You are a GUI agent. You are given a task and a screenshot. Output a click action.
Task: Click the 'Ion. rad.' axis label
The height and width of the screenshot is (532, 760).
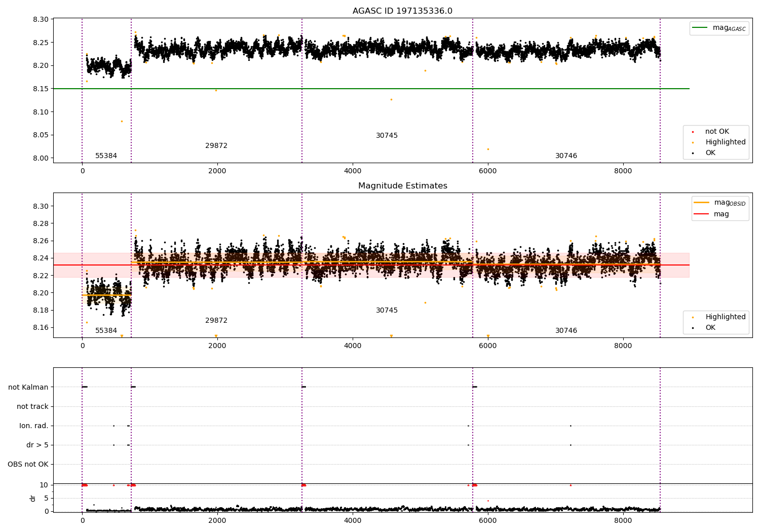coord(34,426)
